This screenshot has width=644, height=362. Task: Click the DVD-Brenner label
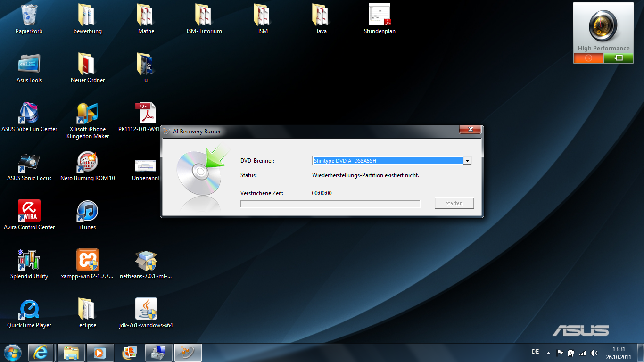click(257, 161)
